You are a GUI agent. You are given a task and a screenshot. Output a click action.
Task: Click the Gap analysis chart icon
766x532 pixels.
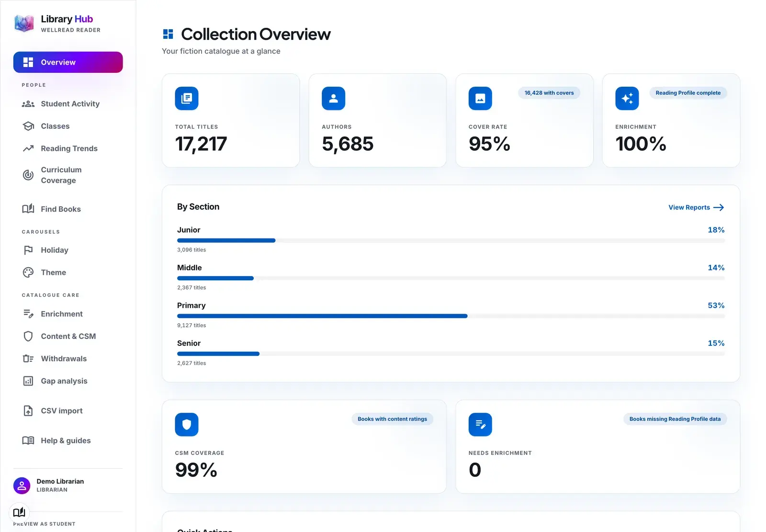(x=28, y=381)
